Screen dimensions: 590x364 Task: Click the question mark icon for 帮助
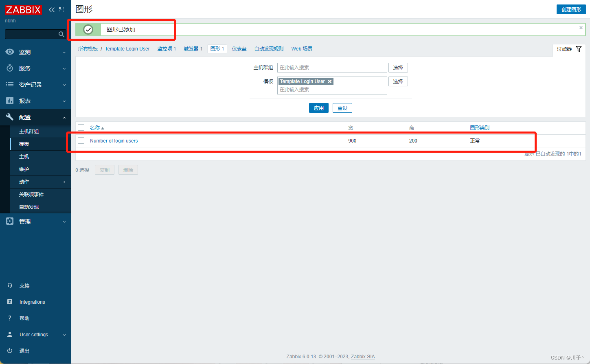(10, 318)
